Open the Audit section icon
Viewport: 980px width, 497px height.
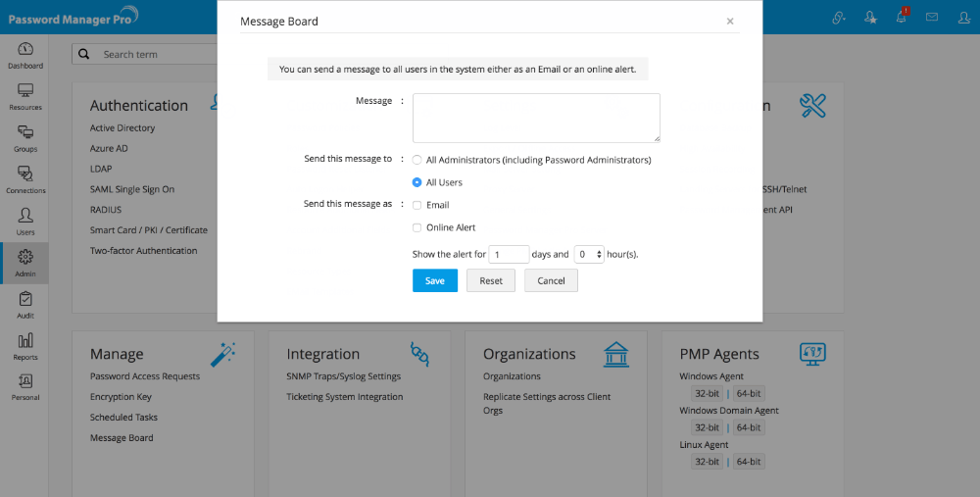[25, 304]
